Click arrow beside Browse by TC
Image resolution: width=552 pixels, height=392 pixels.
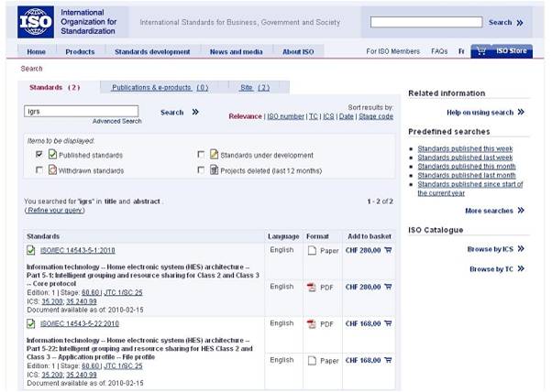pyautogui.click(x=521, y=269)
